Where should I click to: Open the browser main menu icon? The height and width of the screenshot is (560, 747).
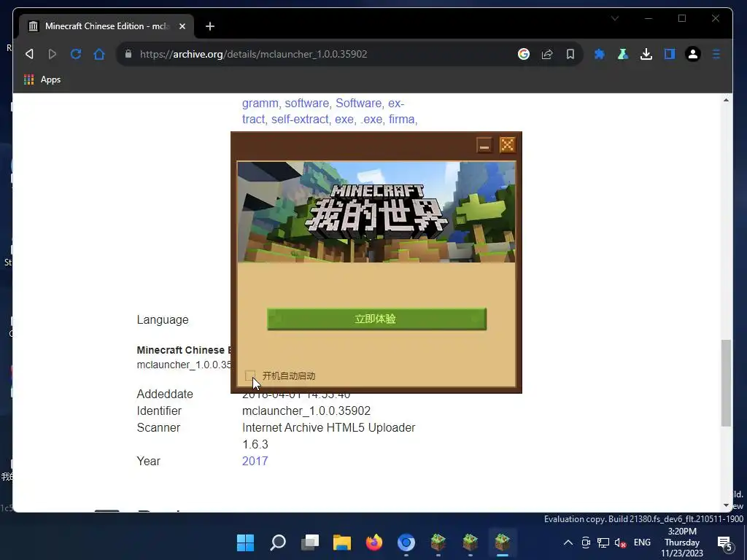coord(716,54)
